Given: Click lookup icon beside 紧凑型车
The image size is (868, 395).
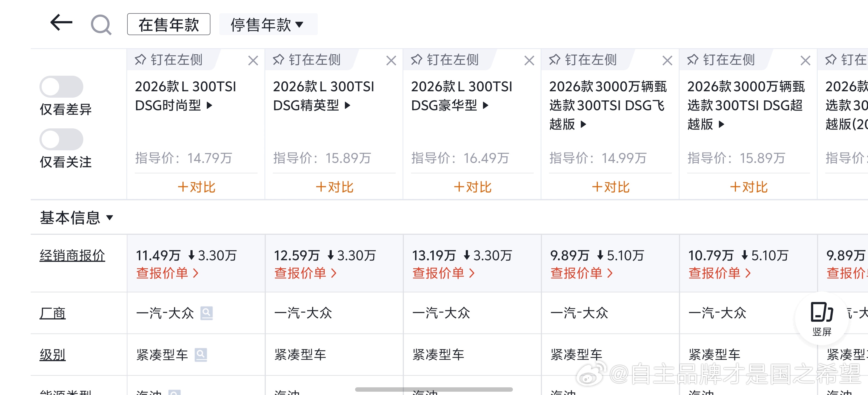Looking at the screenshot, I should coord(201,354).
